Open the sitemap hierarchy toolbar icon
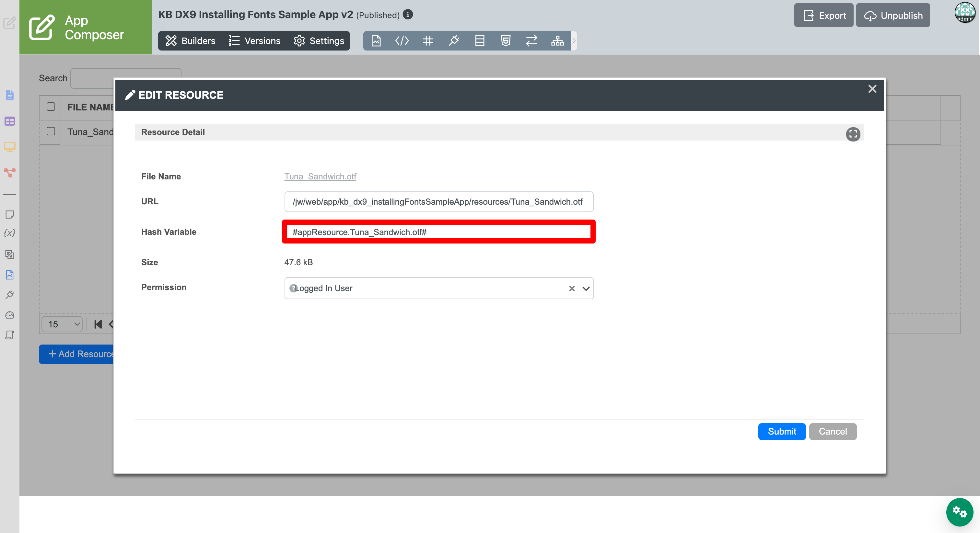 pyautogui.click(x=557, y=41)
